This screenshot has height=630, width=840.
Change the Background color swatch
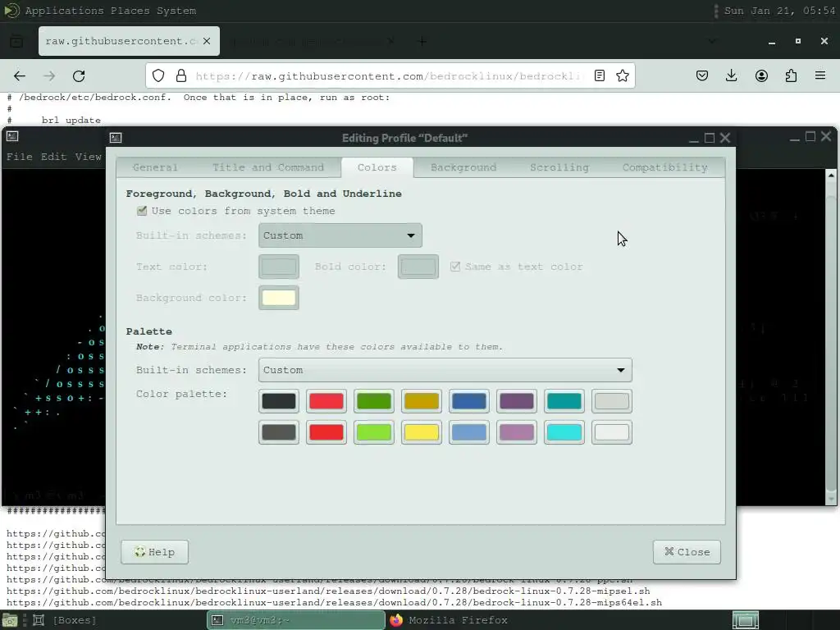pyautogui.click(x=279, y=298)
